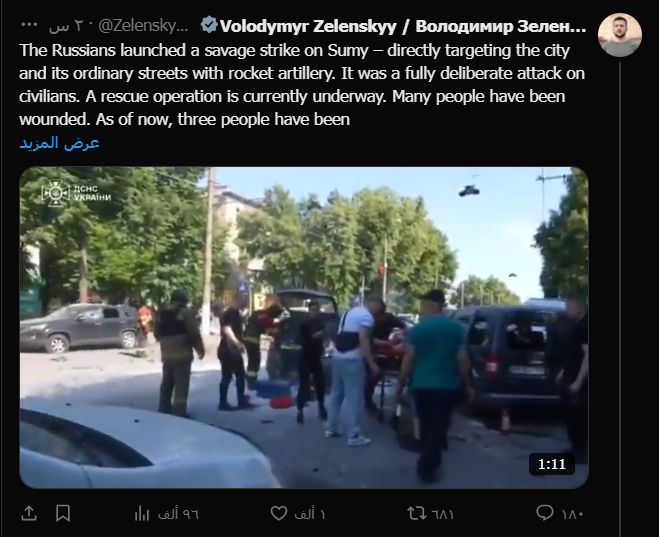Open the three-dot more options menu
The image size is (659, 537).
(x=29, y=25)
